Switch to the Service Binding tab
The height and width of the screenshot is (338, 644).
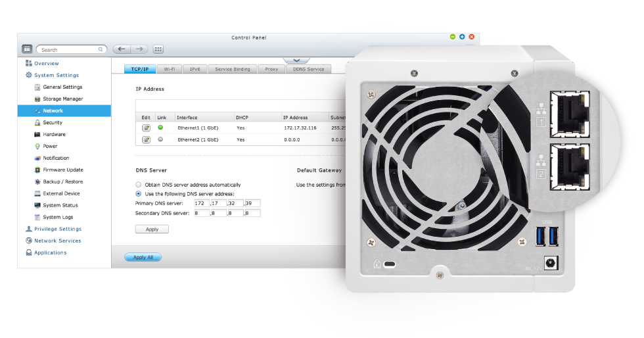(233, 69)
